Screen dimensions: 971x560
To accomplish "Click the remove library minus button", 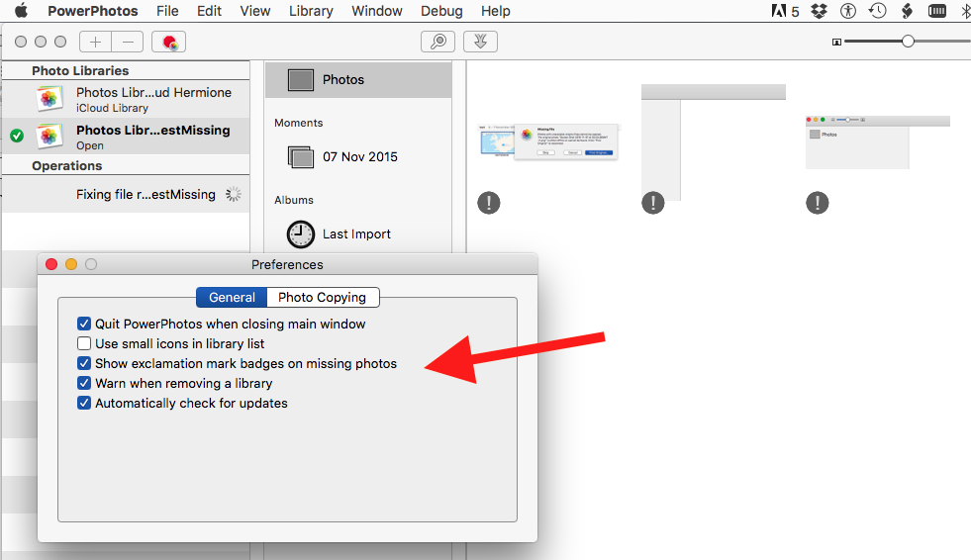I will pyautogui.click(x=129, y=43).
